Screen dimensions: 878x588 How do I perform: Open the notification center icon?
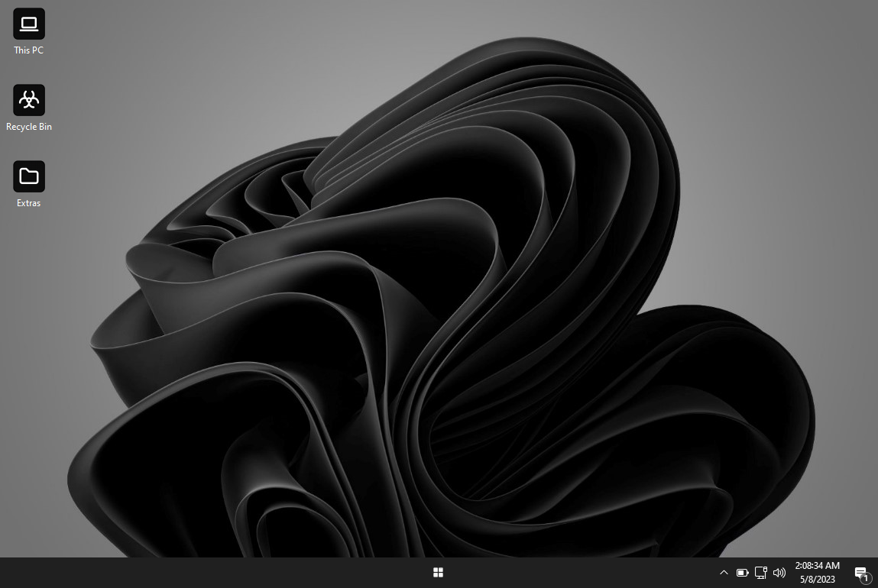click(863, 573)
